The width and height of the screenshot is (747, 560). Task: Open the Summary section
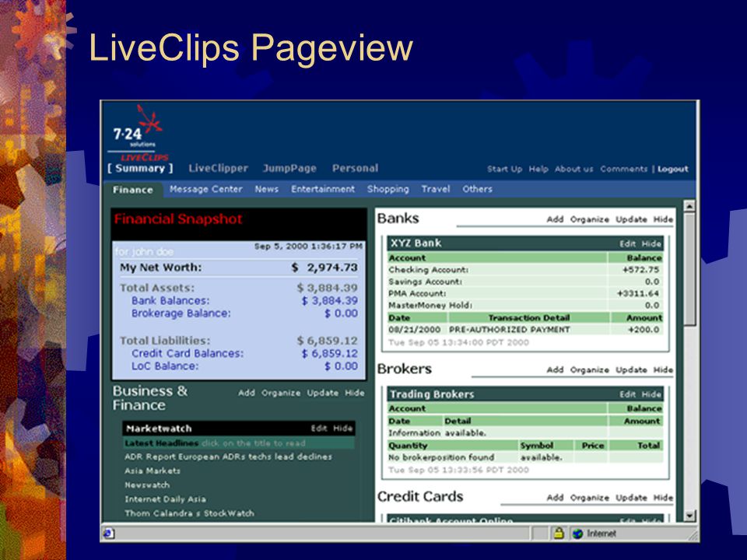pos(140,168)
